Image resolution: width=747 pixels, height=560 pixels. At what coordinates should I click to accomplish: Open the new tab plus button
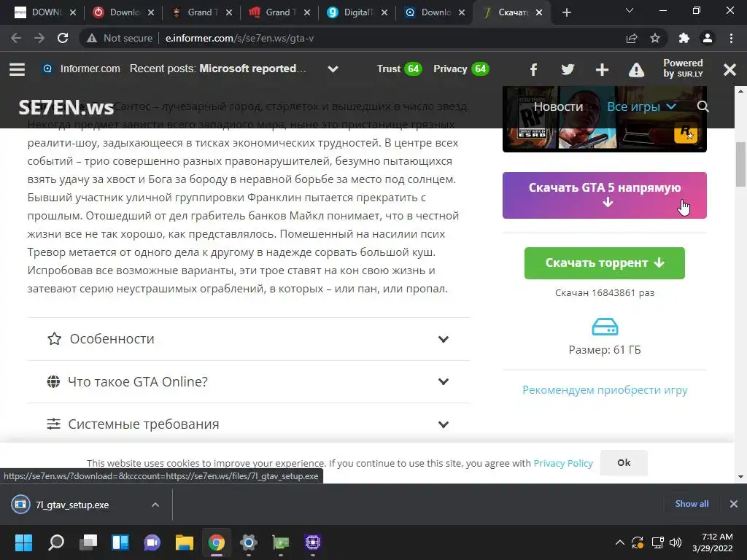[566, 12]
